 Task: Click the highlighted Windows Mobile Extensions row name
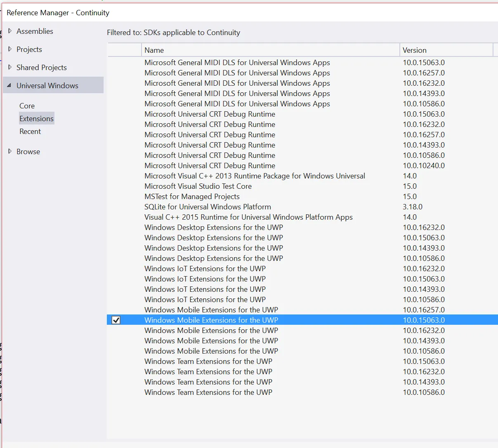211,320
